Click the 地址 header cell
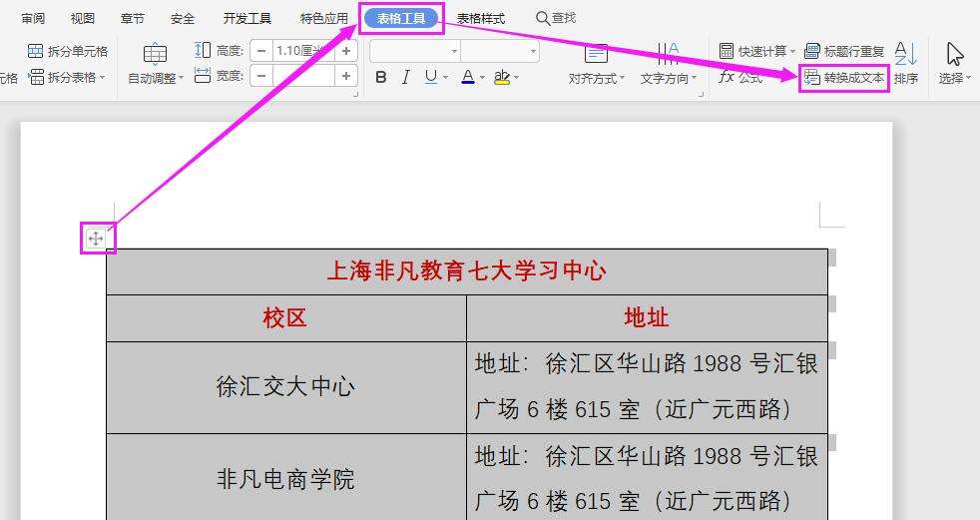Screen dimensions: 980x520 pos(647,318)
